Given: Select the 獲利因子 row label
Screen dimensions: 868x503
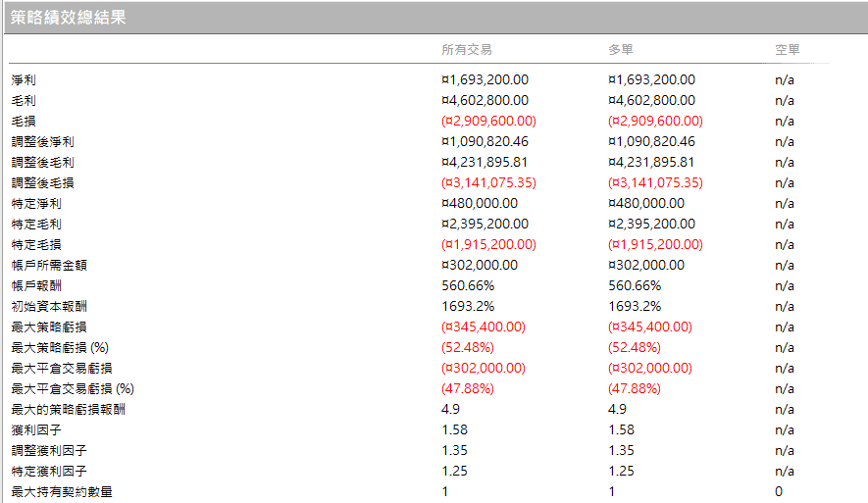Looking at the screenshot, I should [x=36, y=430].
